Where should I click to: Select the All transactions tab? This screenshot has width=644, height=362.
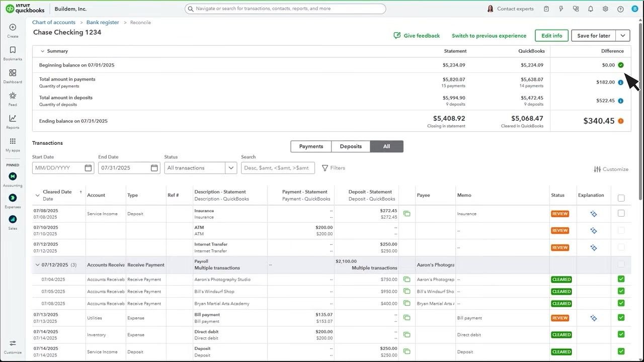coord(386,146)
